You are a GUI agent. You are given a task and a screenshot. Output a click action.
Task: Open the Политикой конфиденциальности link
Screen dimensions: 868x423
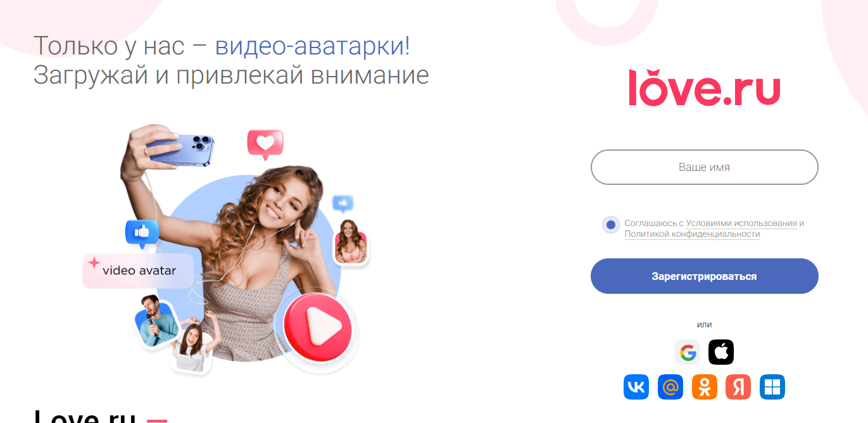tap(692, 234)
